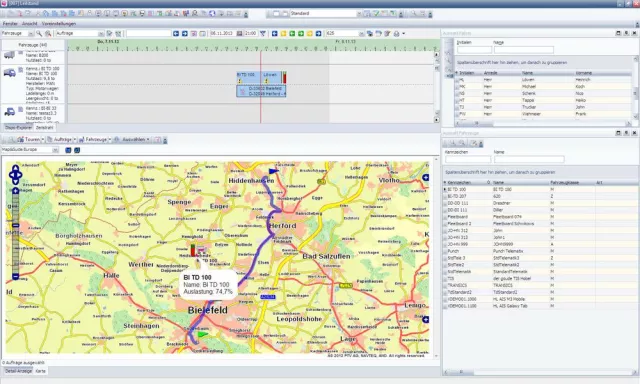Viewport: 640px width, 384px height.
Task: Click the second blue map view icon beside MapGuide
Action: [x=77, y=150]
